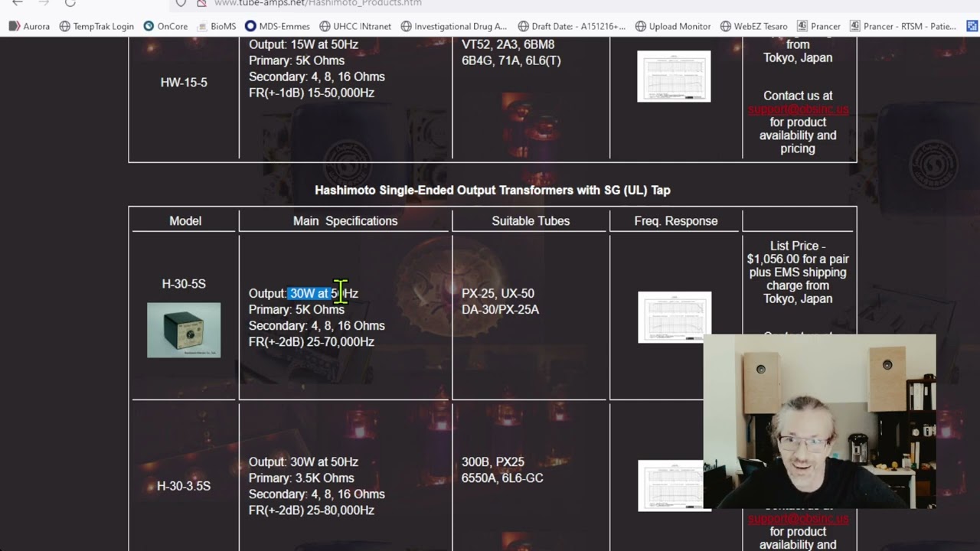Click the text 6550A, 6L6-GC
Viewport: 980px width, 551px height.
pos(502,478)
